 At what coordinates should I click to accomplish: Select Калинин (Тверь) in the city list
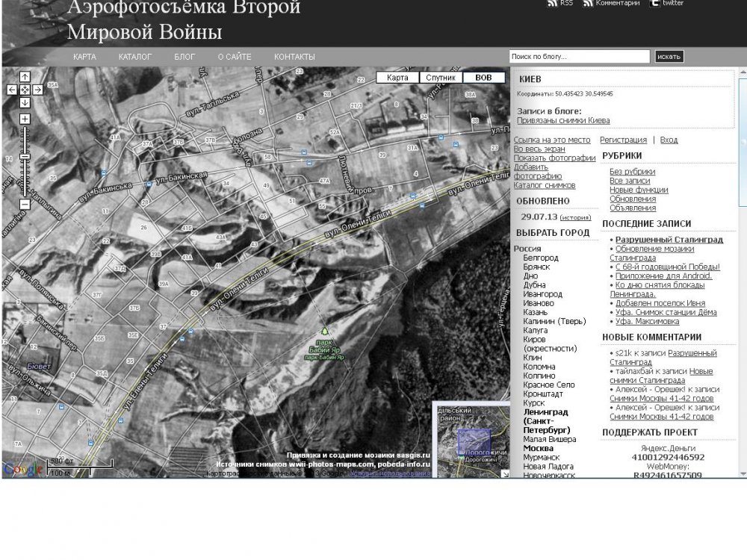pos(554,321)
